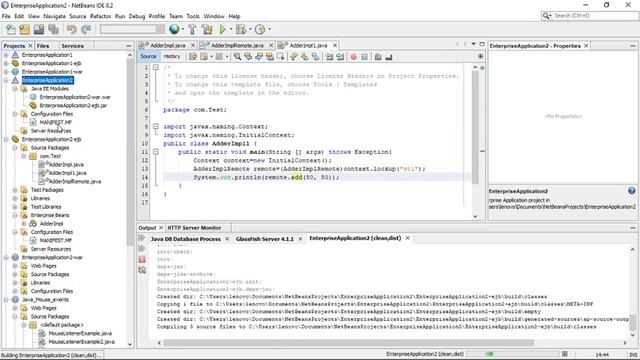Screen dimensions: 640x360
Task: Open the Debug Project dropdown arrow
Action: coord(250,29)
